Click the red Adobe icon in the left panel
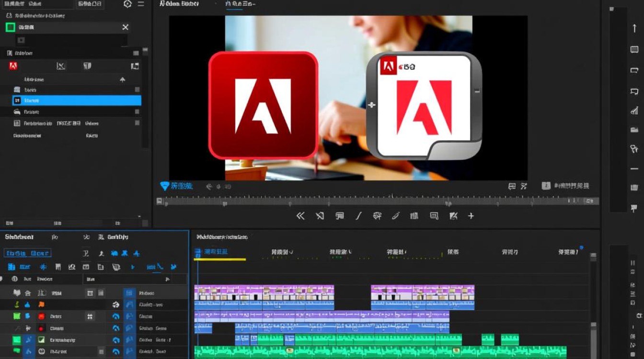Screen dimensions: 644x359 (x=13, y=66)
